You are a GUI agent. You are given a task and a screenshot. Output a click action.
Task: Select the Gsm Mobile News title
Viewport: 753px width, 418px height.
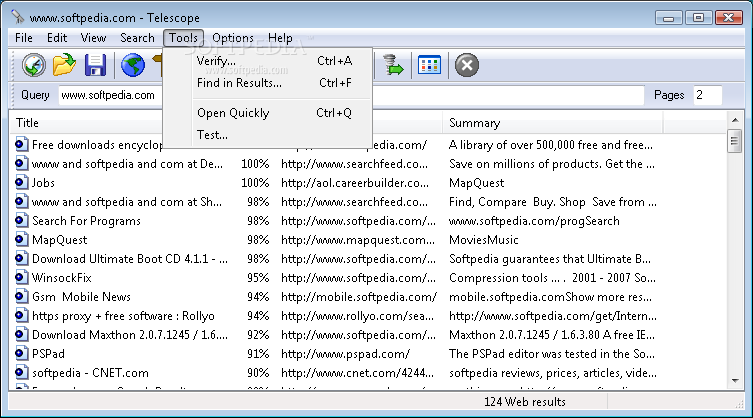(81, 296)
